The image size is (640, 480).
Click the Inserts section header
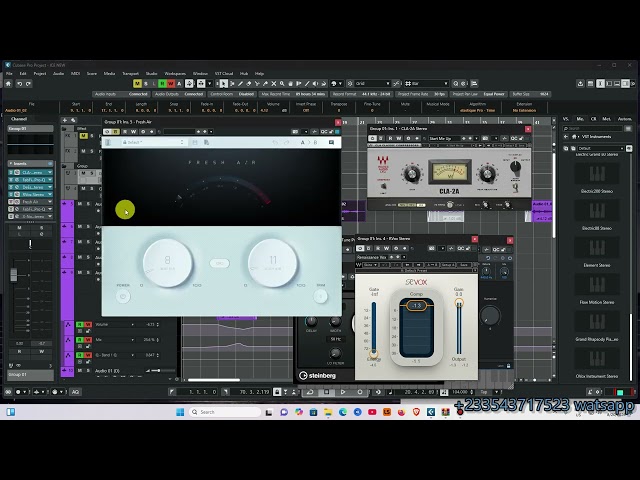30,163
